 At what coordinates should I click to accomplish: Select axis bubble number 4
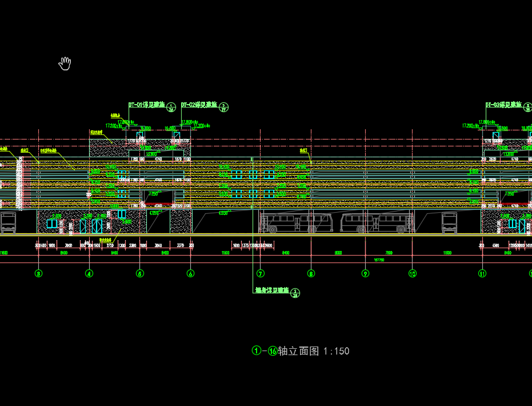[89, 273]
